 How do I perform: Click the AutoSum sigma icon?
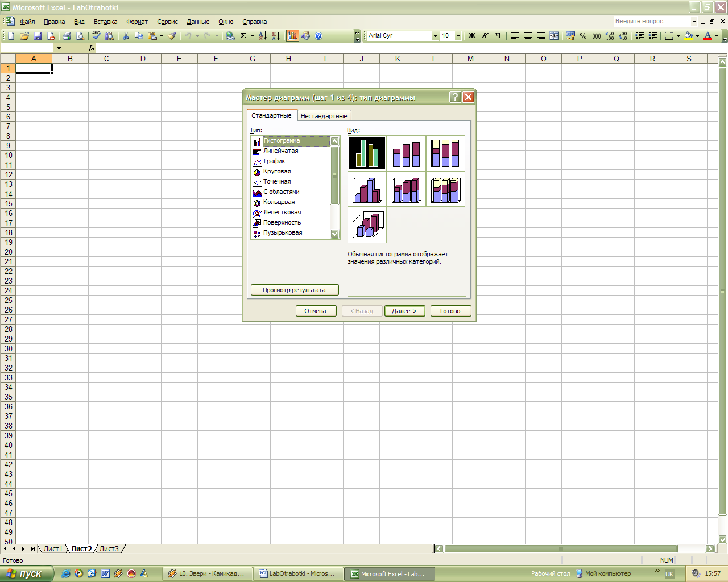pyautogui.click(x=243, y=36)
